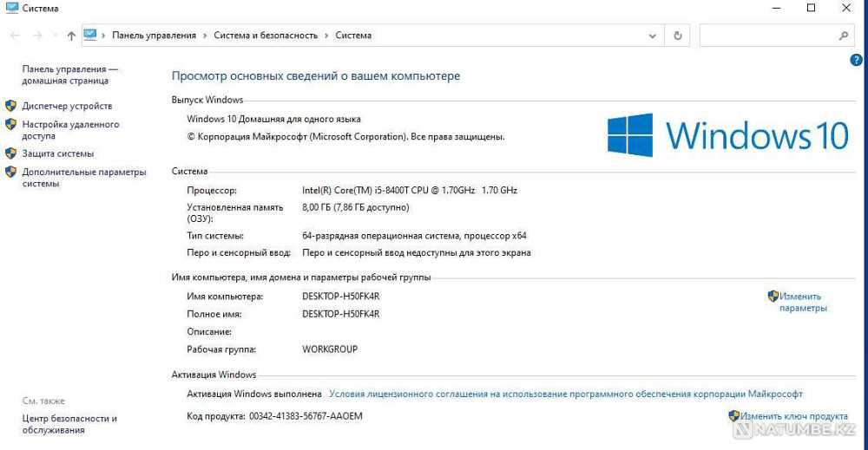Click shield icon next to Диспетчер устройств
Image resolution: width=868 pixels, height=450 pixels.
point(10,106)
